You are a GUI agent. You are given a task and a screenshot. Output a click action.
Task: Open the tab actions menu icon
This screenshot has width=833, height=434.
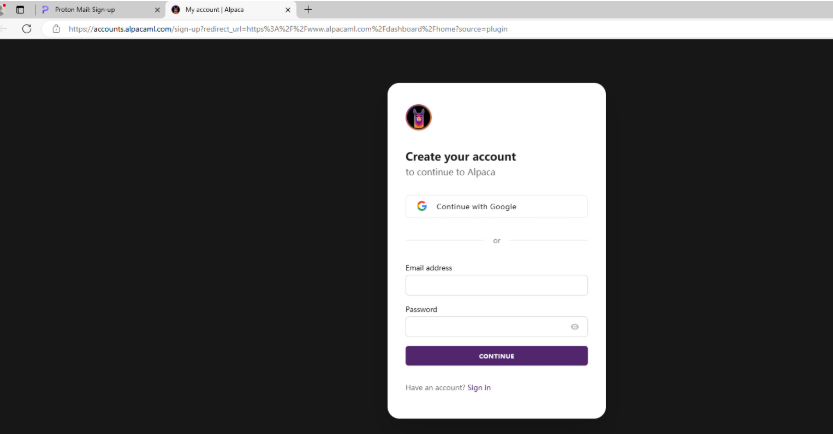pyautogui.click(x=20, y=9)
